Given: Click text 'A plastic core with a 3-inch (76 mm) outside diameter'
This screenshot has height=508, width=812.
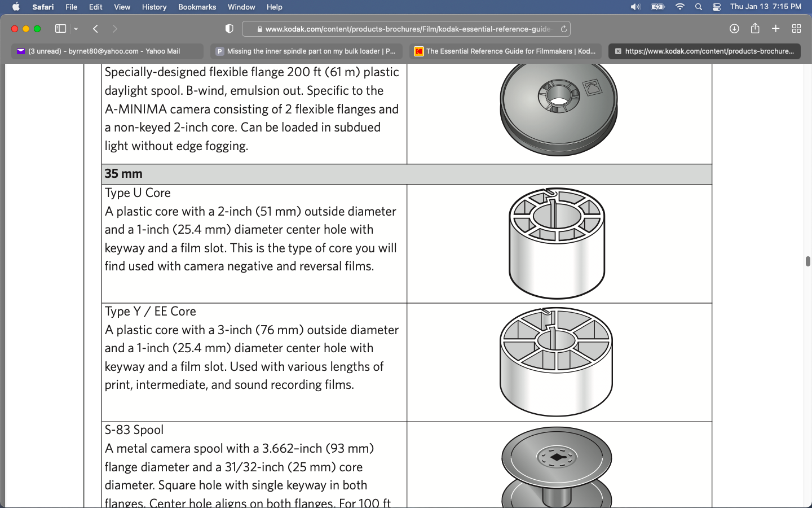Looking at the screenshot, I should pyautogui.click(x=251, y=330).
